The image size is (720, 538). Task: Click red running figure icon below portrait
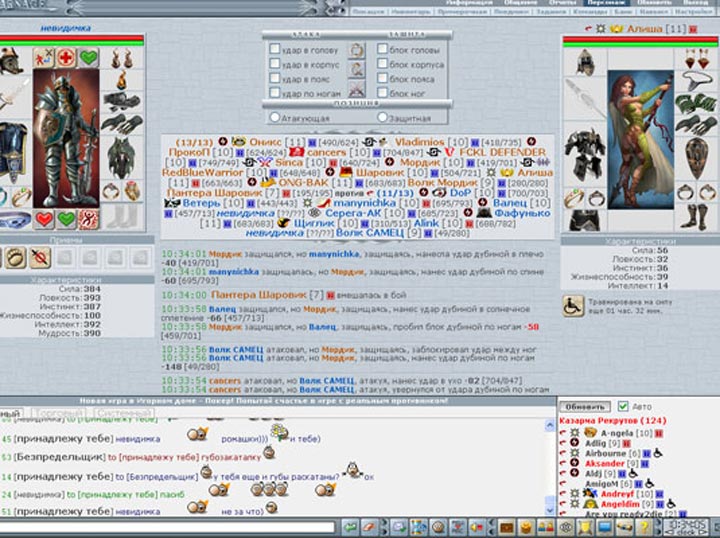pyautogui.click(x=88, y=220)
